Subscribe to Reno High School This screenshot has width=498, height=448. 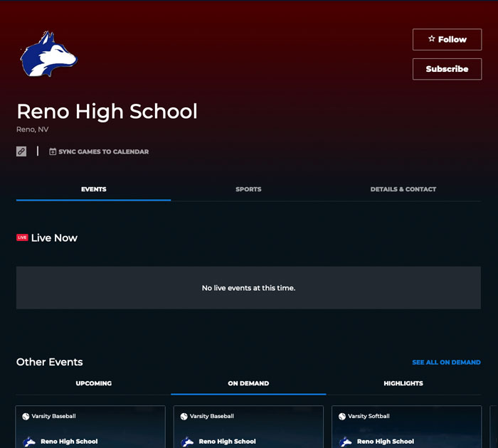(x=447, y=69)
